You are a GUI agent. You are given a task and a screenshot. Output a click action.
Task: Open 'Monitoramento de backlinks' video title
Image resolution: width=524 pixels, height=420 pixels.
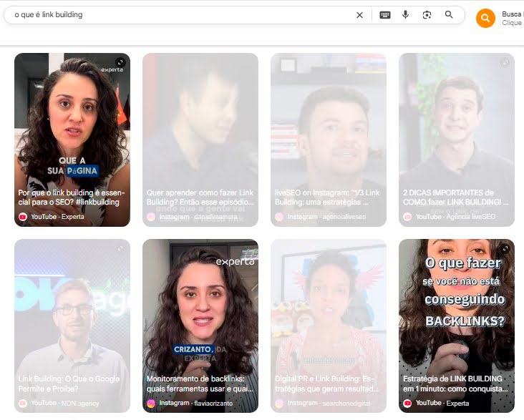pos(200,384)
